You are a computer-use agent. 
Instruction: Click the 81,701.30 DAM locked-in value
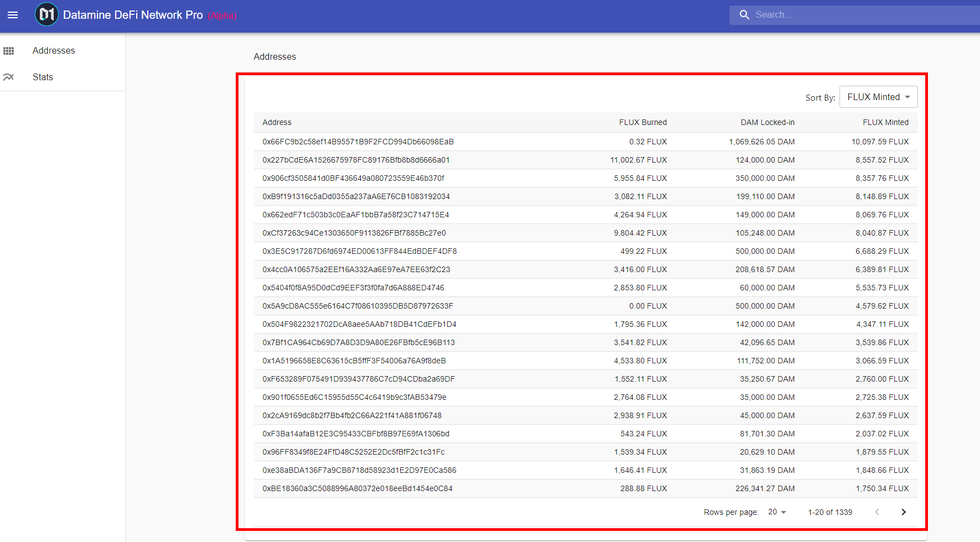(767, 434)
